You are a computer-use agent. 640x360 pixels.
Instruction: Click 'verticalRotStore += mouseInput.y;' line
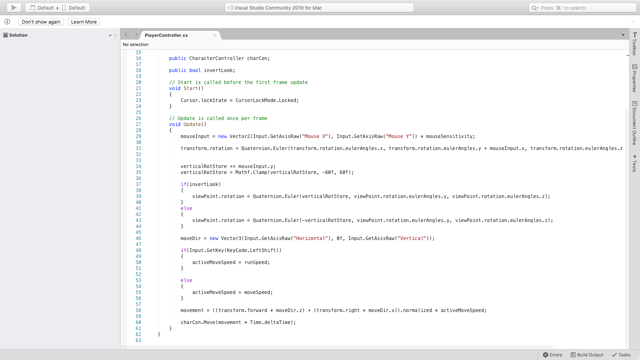(x=228, y=167)
